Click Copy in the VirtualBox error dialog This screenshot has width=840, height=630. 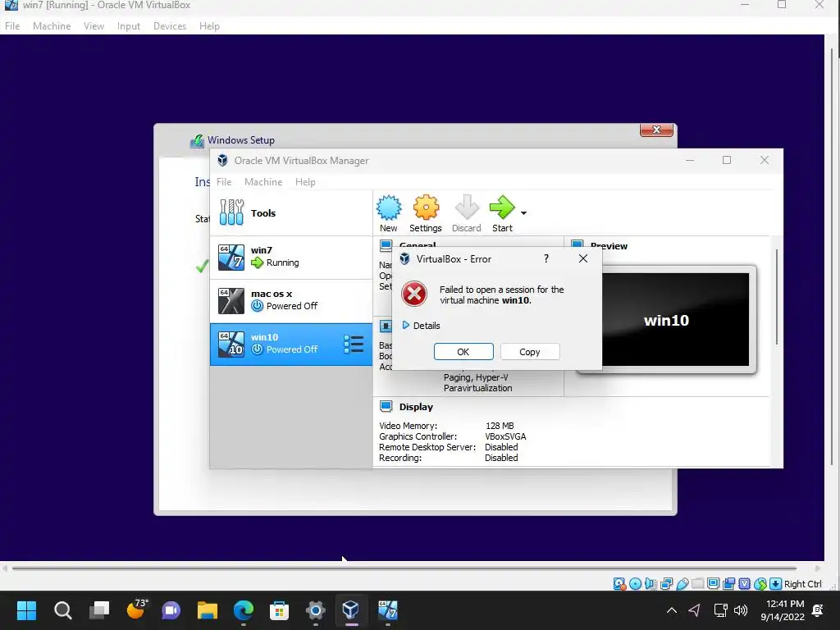530,352
